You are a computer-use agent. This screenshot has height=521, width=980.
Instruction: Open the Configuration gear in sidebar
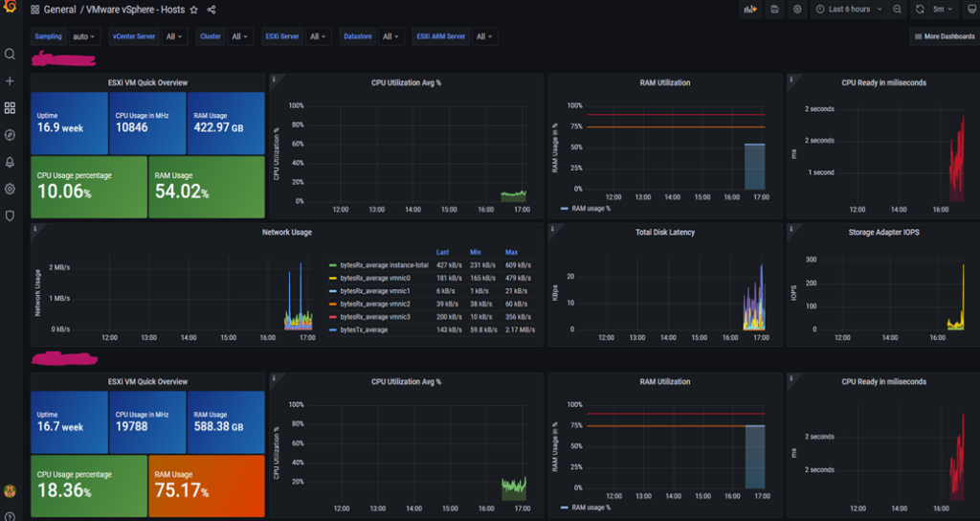(10, 189)
